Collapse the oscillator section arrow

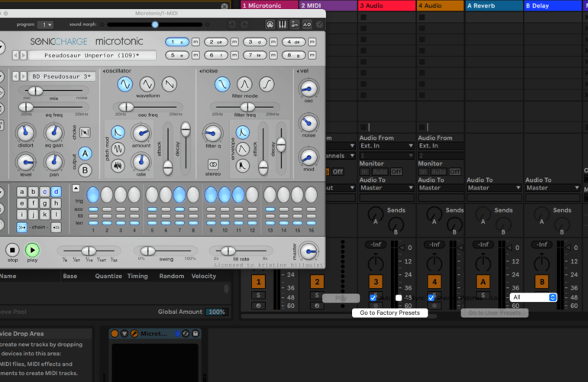tap(104, 71)
